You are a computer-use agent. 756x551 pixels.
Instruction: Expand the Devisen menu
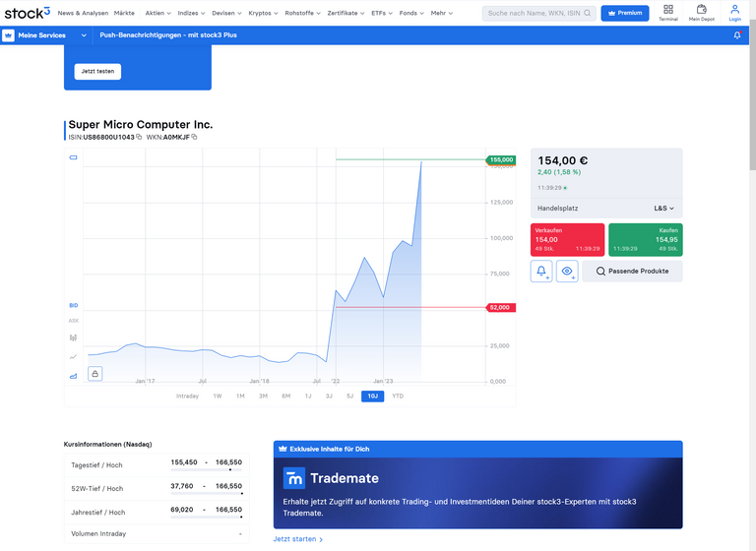coord(226,13)
